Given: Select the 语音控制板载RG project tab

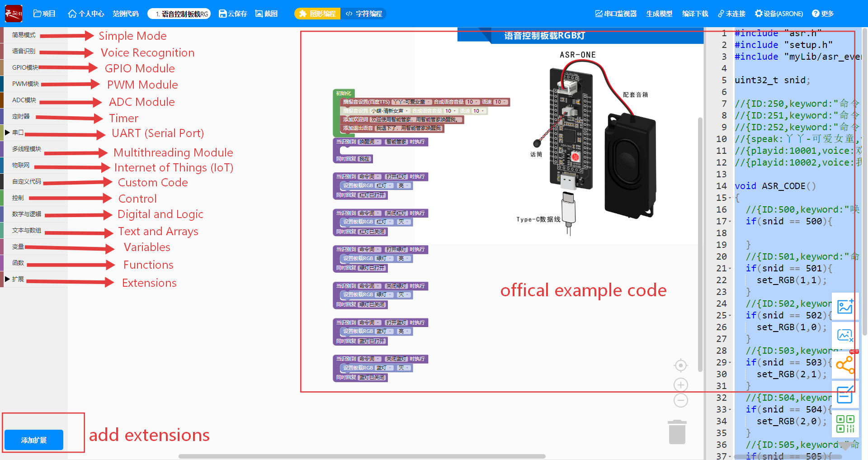Looking at the screenshot, I should [x=179, y=14].
